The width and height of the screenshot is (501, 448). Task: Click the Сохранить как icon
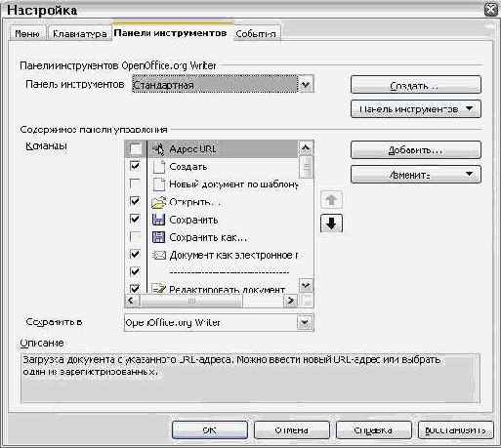[x=159, y=237]
